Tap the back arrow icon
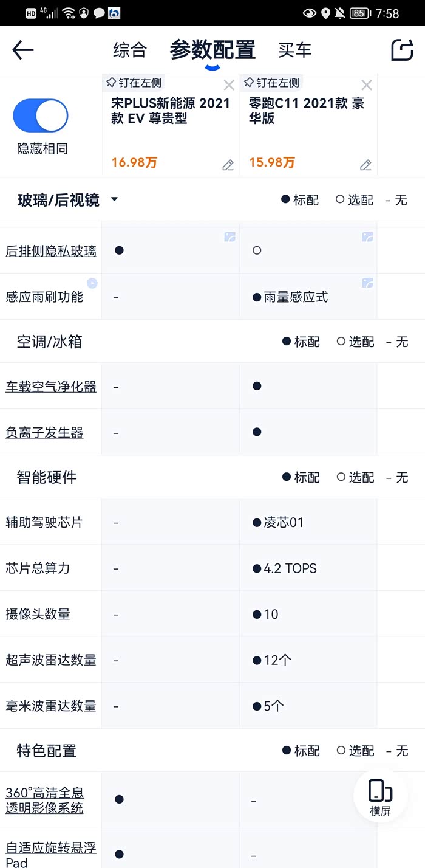This screenshot has height=868, width=425. (23, 50)
